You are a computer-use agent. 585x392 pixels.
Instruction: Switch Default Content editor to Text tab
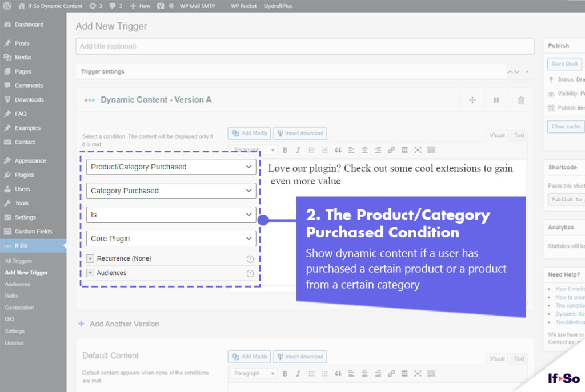(x=519, y=359)
